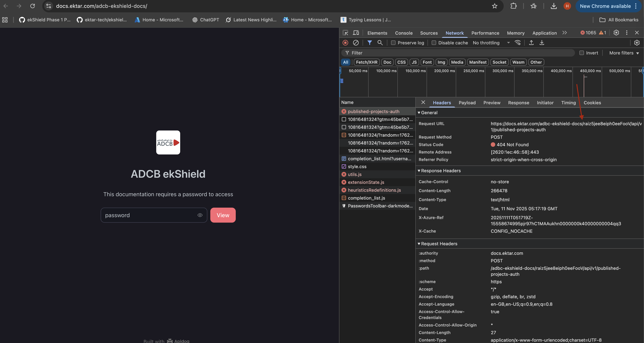644x343 pixels.
Task: Click the inspect element picker icon
Action: tap(345, 33)
